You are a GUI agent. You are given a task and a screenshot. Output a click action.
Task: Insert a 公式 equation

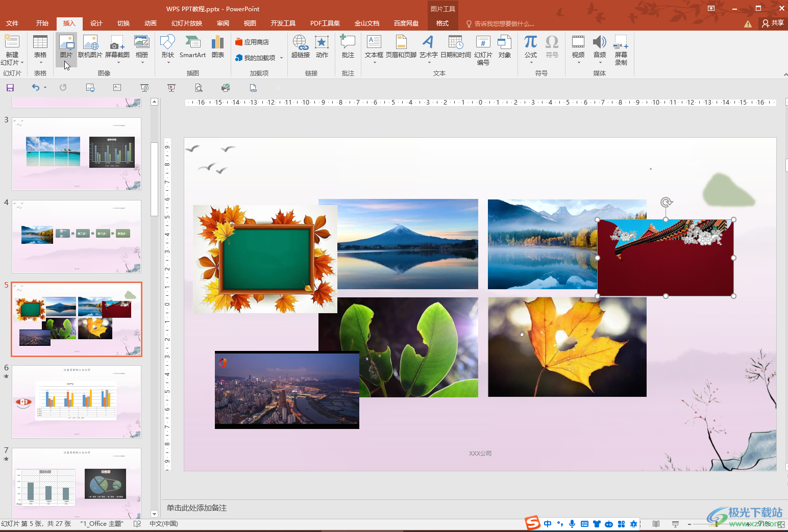pos(531,49)
